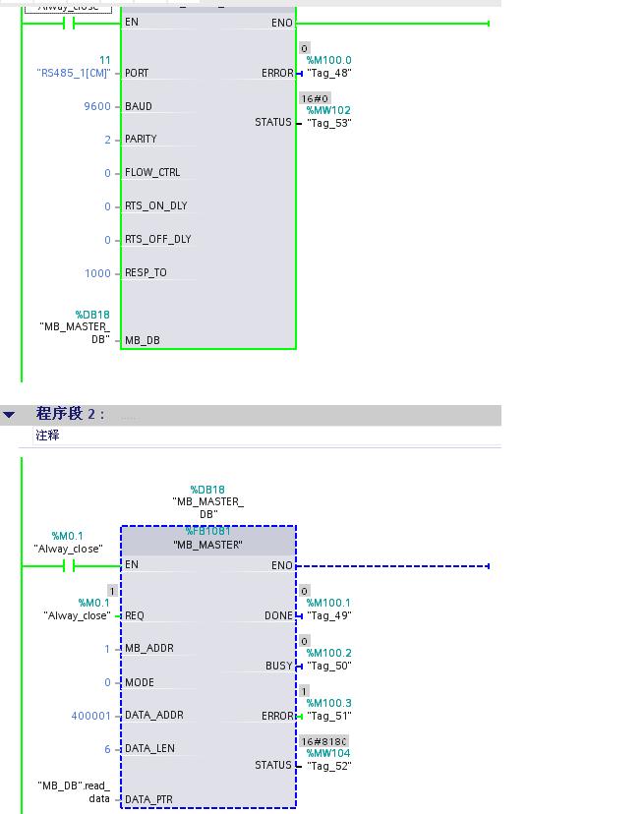This screenshot has width=644, height=814.
Task: Select the "Tag_51" operand
Action: [329, 716]
